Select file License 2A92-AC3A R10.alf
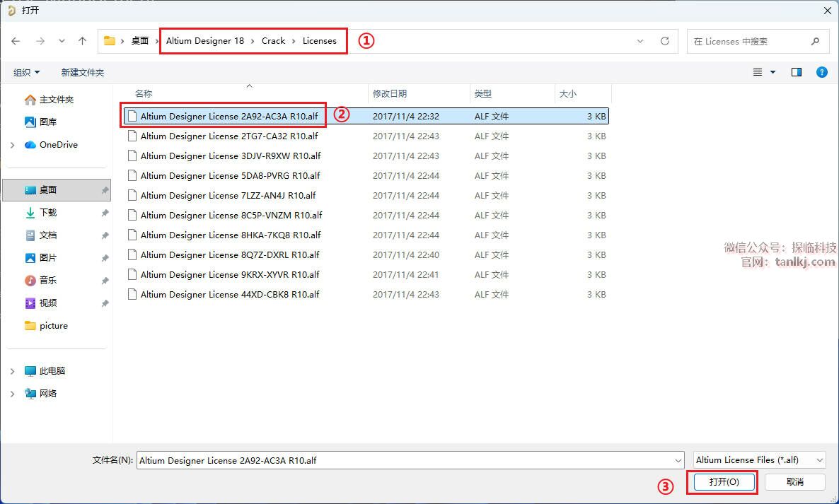 (x=366, y=116)
